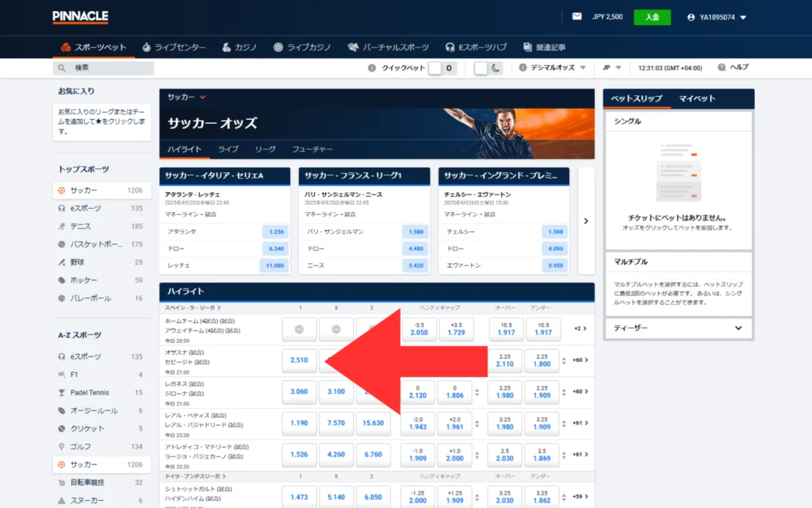The width and height of the screenshot is (812, 508).
Task: Select the ライブ tab in banner
Action: click(x=228, y=149)
